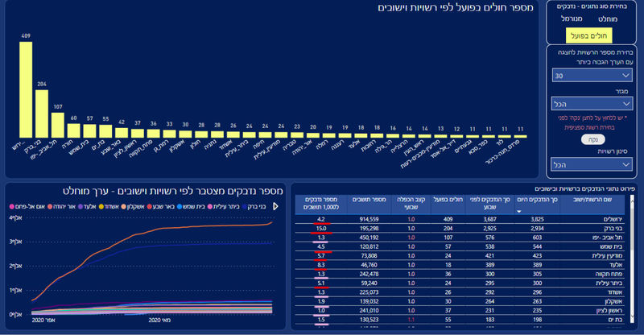Open the dropdown showing value 30
Viewport: 644px width, 335px height.
tap(592, 76)
